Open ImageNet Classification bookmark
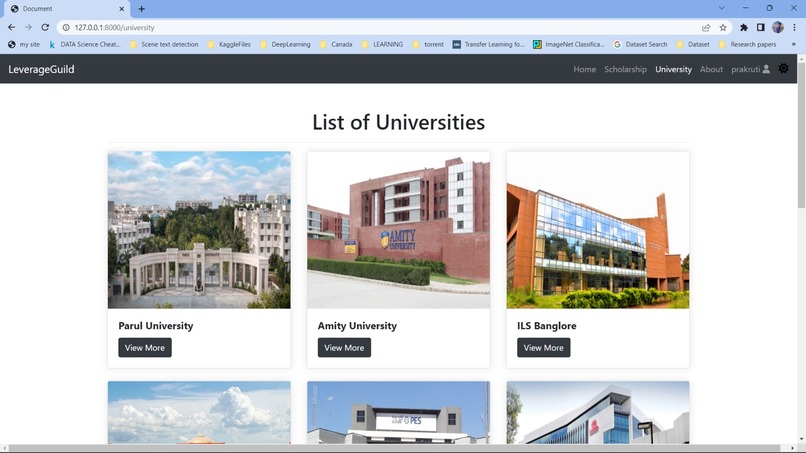Image resolution: width=806 pixels, height=453 pixels. pyautogui.click(x=569, y=44)
